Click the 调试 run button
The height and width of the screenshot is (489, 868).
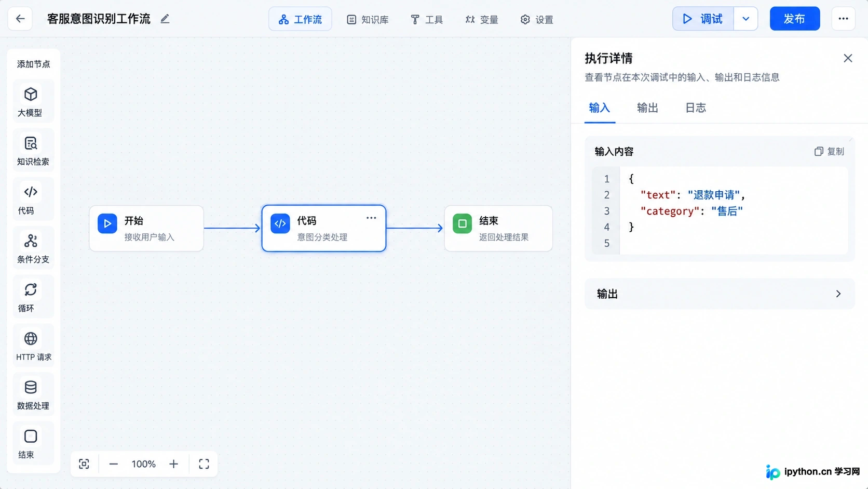[x=703, y=19]
